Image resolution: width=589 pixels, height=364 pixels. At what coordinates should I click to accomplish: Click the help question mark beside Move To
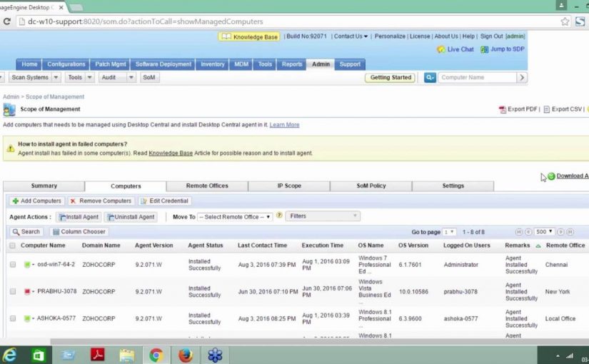279,216
